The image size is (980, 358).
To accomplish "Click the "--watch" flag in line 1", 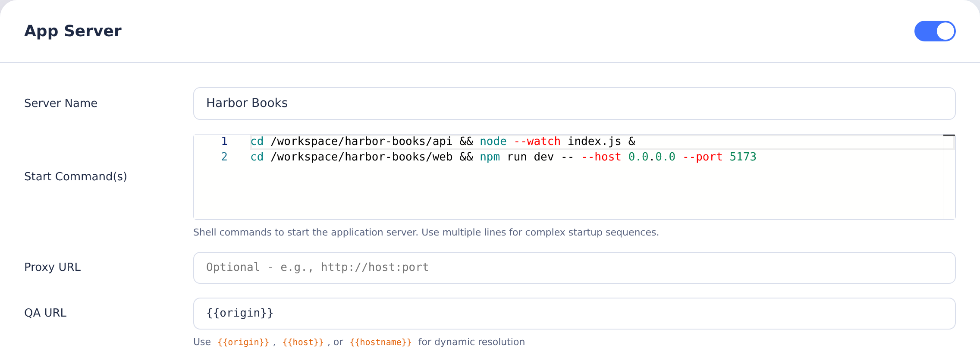I will coord(537,141).
